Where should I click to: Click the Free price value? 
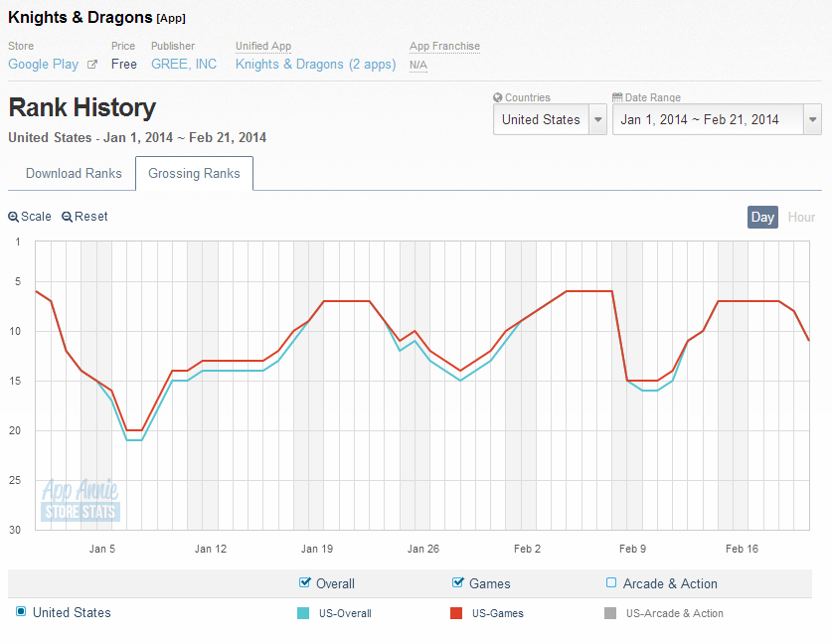click(x=124, y=65)
